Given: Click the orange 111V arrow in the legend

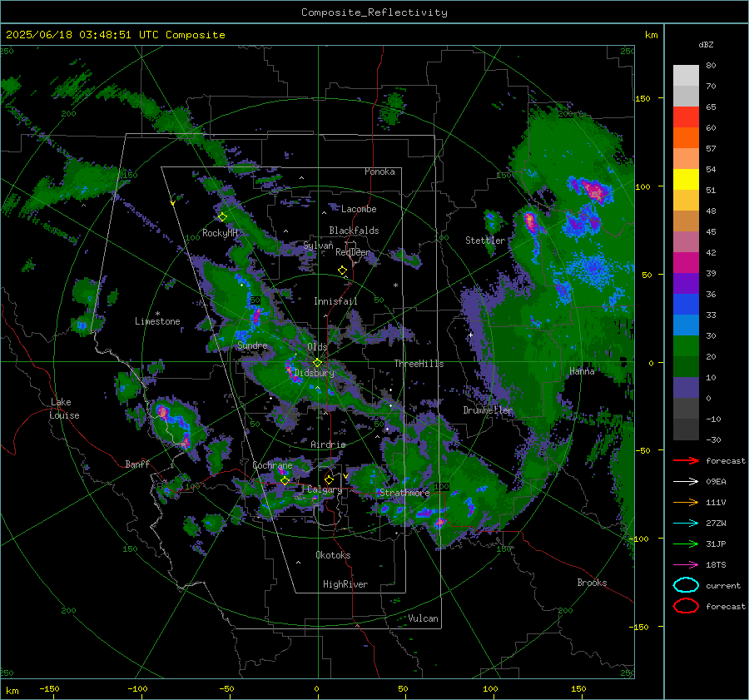Looking at the screenshot, I should [686, 502].
